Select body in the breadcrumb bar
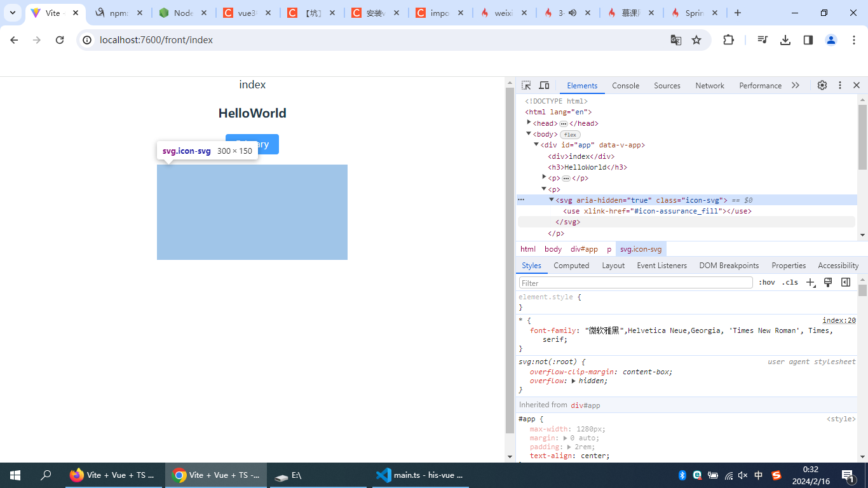868x488 pixels. point(553,249)
